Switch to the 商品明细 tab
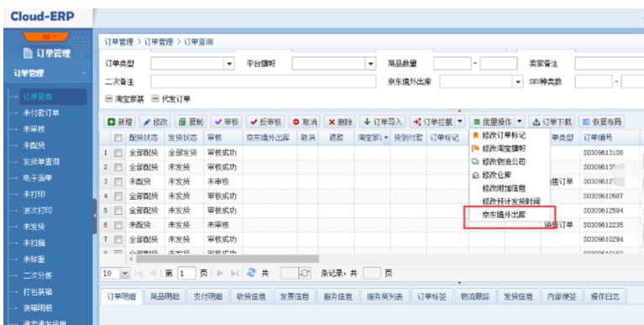 click(165, 296)
